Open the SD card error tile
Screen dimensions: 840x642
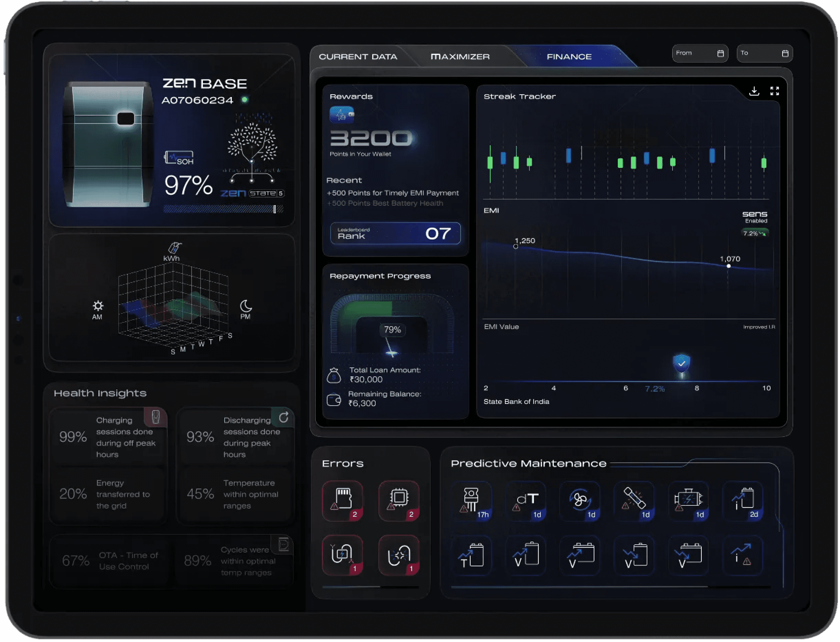pyautogui.click(x=342, y=500)
